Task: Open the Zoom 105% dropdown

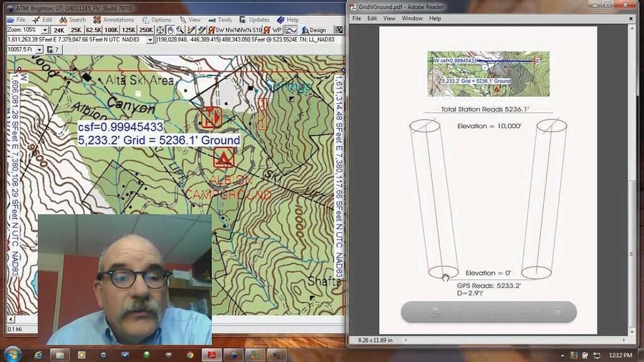Action: click(44, 29)
